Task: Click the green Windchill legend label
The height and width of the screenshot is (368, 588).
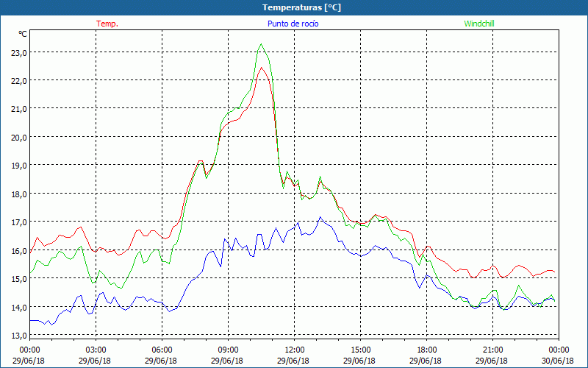Action: 479,24
